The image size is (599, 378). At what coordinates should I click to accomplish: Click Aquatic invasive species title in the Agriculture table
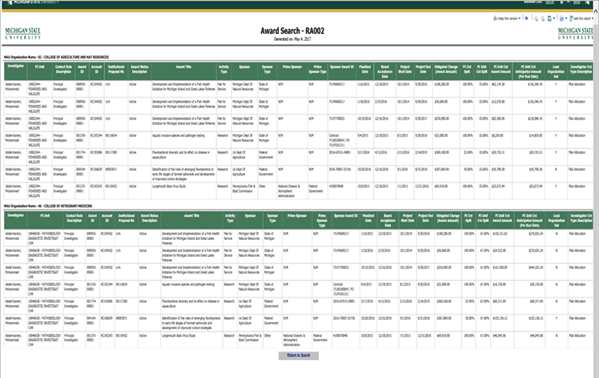(178, 135)
